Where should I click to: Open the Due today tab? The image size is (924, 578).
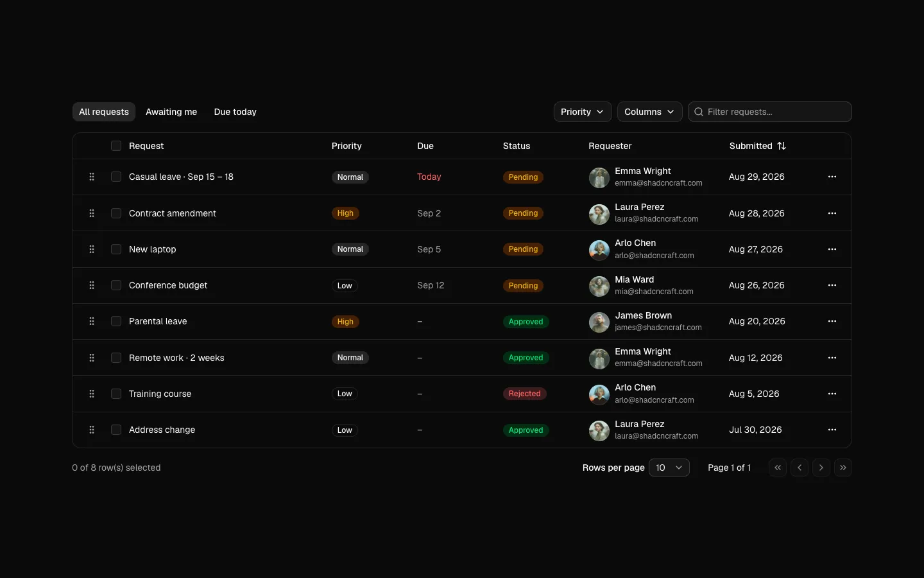pos(235,112)
